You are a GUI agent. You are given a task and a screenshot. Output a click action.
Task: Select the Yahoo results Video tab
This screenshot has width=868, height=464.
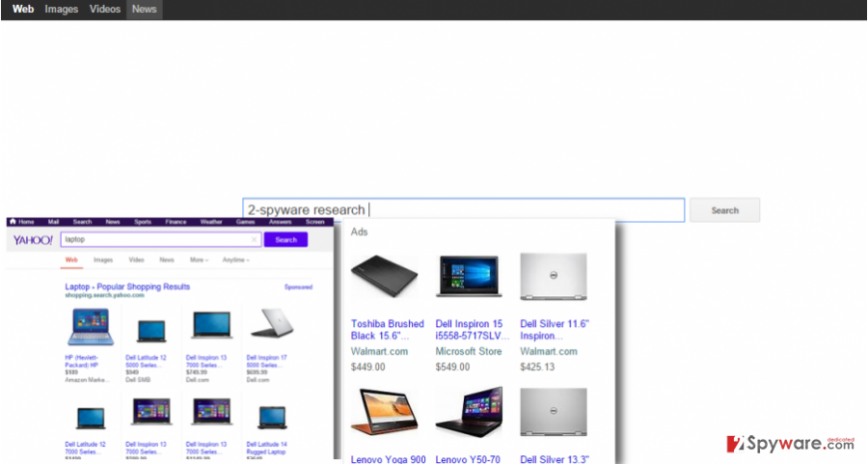click(136, 259)
